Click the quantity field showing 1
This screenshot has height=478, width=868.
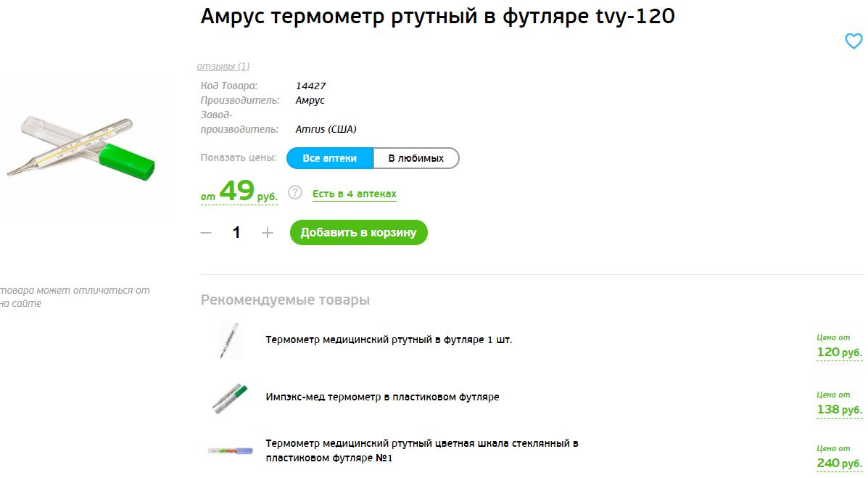coord(236,233)
